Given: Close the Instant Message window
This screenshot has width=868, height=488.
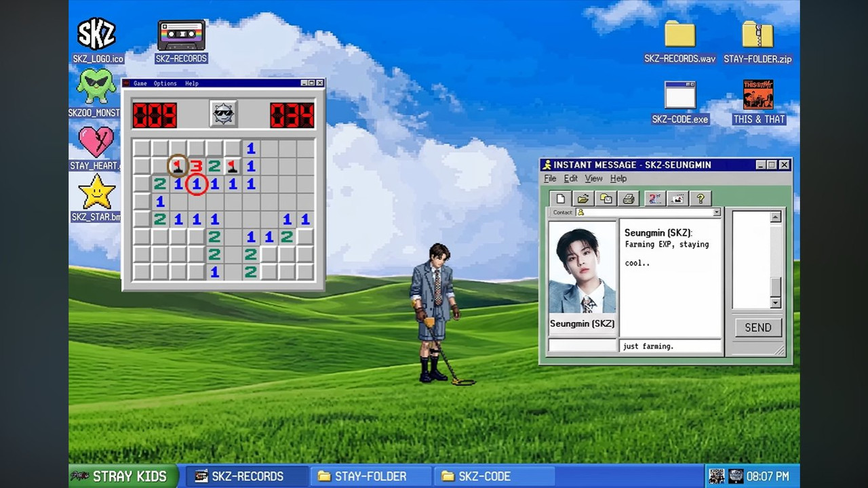Looking at the screenshot, I should point(784,165).
